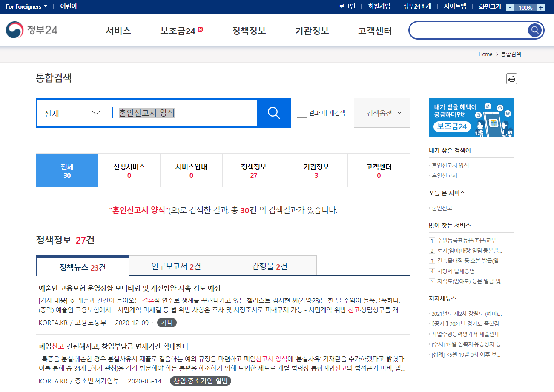Open news [정례] <5월 19일 0시 이후
554x392 pixels.
point(466,355)
